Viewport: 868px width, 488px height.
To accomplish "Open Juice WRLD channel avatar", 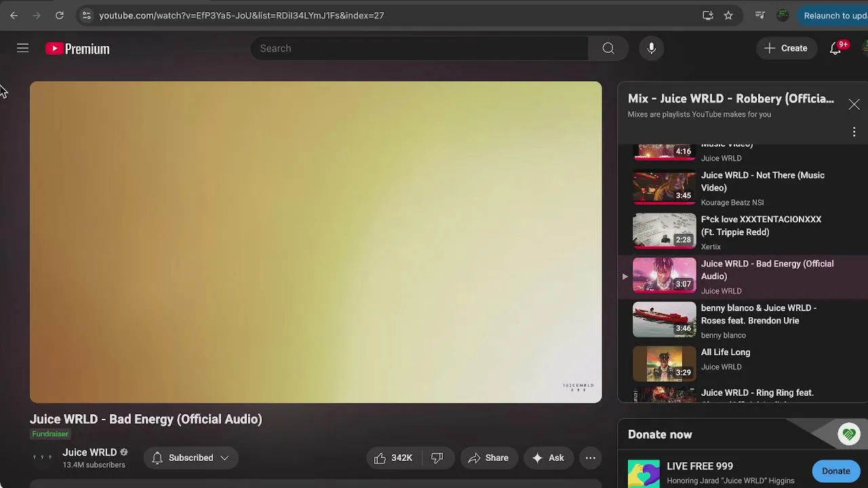I will tap(42, 457).
